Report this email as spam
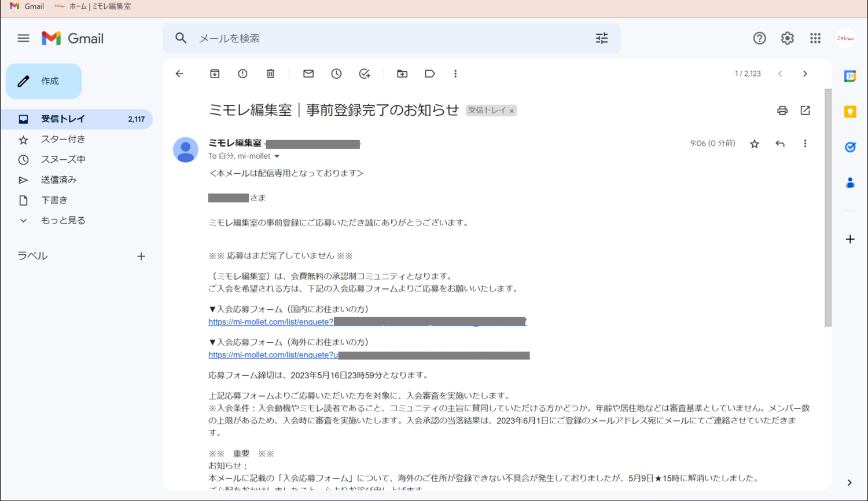 coord(242,74)
